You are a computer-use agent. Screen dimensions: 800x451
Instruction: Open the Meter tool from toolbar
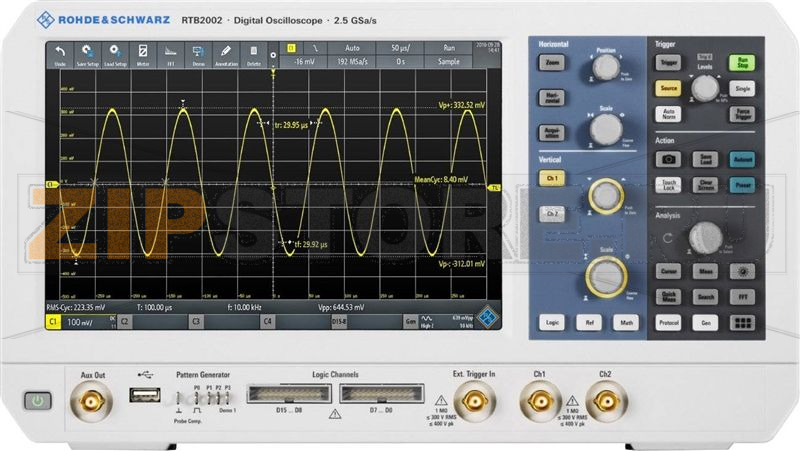coord(143,55)
